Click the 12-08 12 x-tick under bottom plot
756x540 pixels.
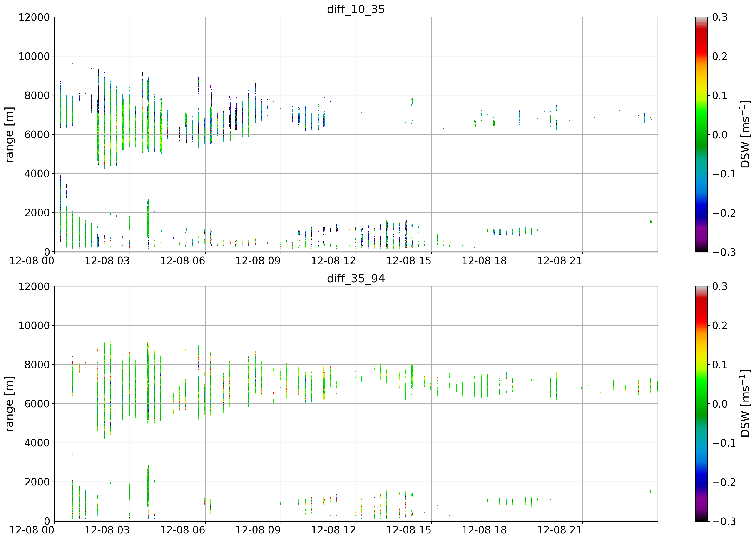(x=333, y=530)
